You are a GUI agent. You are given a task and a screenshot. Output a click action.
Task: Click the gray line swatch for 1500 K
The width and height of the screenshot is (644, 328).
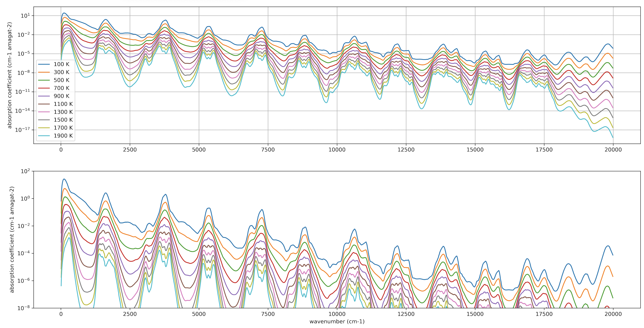[x=44, y=120]
